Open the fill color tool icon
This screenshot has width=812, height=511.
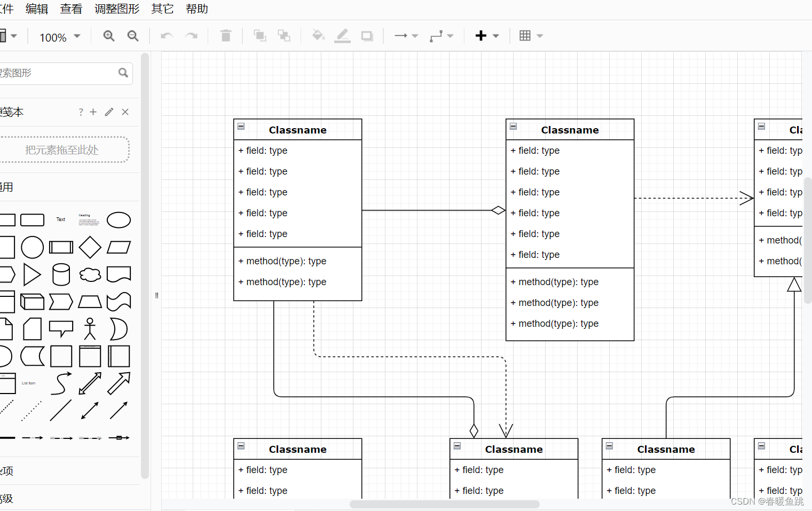click(x=318, y=36)
